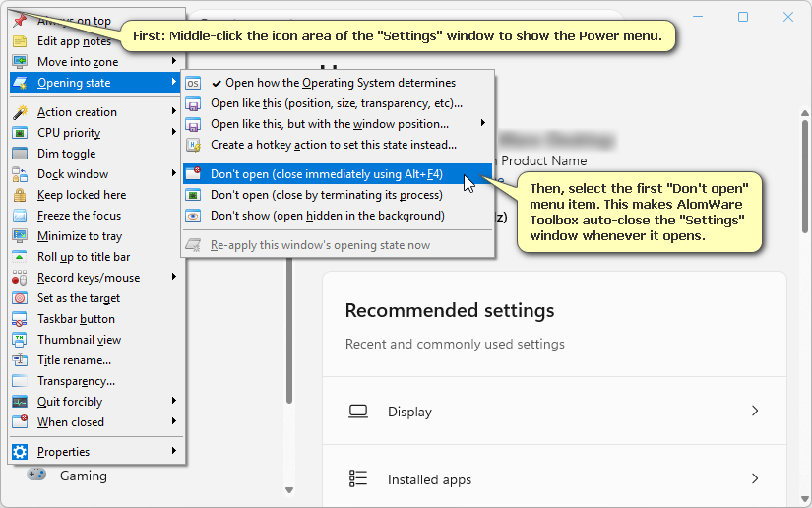812x508 pixels.
Task: Click the Properties gear icon
Action: coord(20,452)
